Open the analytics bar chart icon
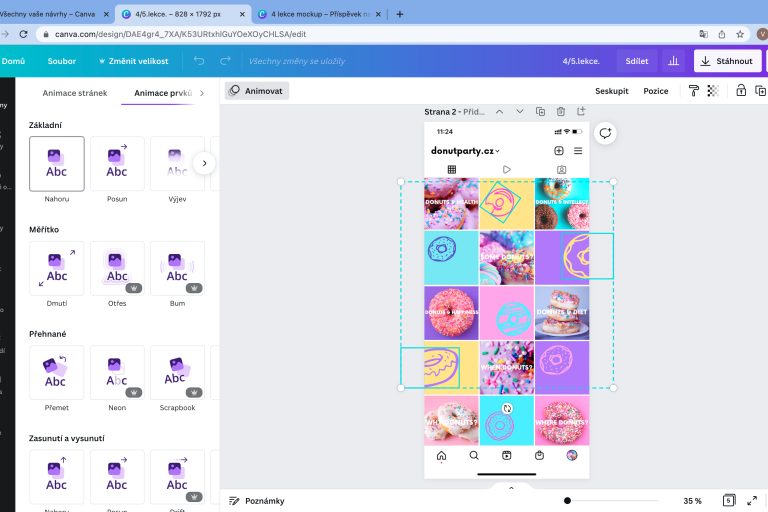768x512 pixels. (x=674, y=61)
